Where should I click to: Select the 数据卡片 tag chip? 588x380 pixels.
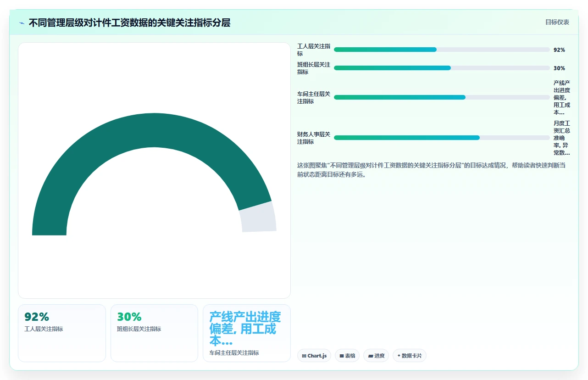coord(410,356)
